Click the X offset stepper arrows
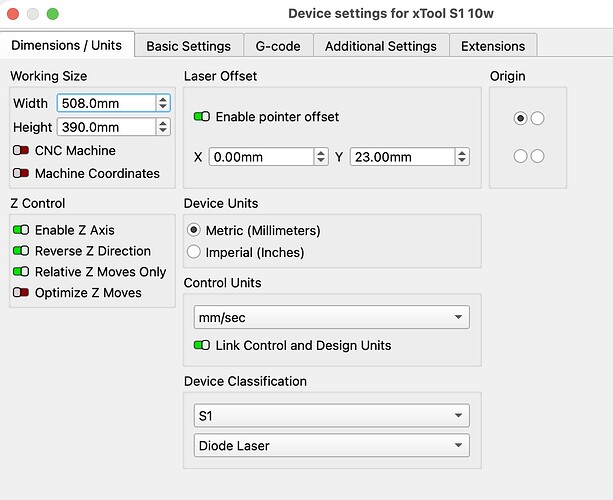 pos(321,157)
